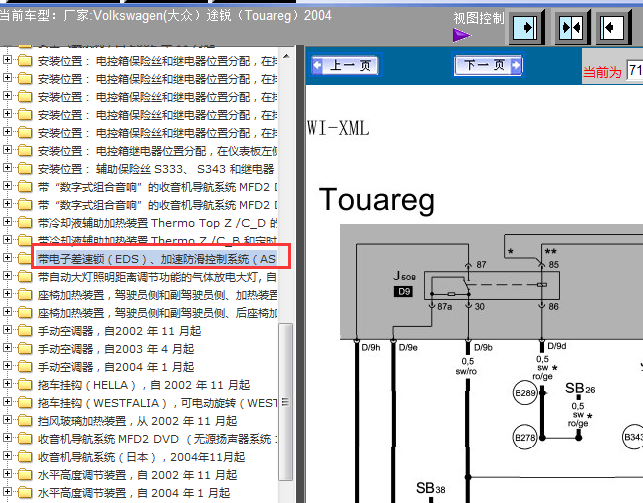Click folder icon of 水平高度调节装置 2002年11月
The height and width of the screenshot is (503, 643).
pyautogui.click(x=25, y=475)
